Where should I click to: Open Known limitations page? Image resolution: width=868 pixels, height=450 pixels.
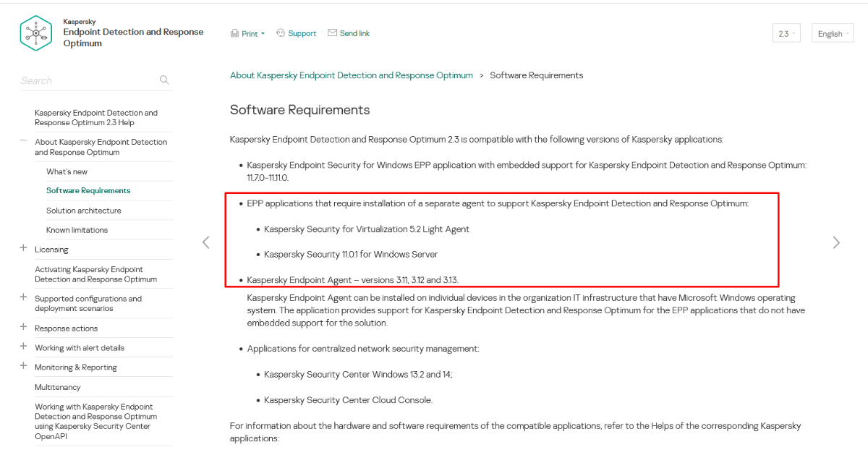click(x=77, y=230)
